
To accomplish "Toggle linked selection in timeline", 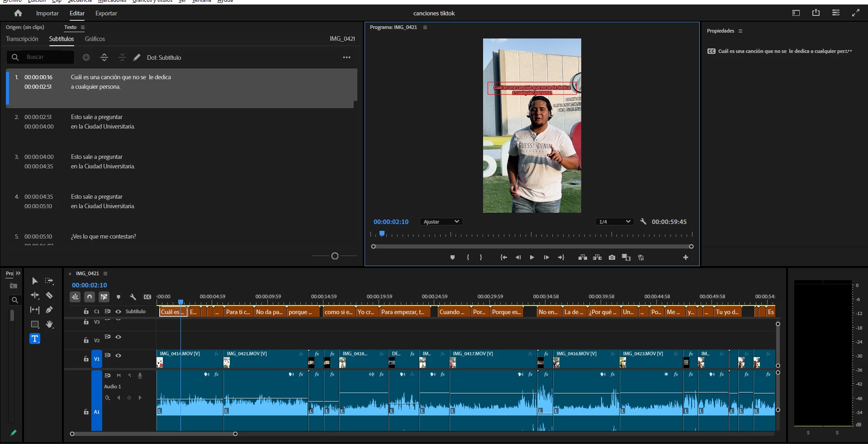I will pos(104,297).
